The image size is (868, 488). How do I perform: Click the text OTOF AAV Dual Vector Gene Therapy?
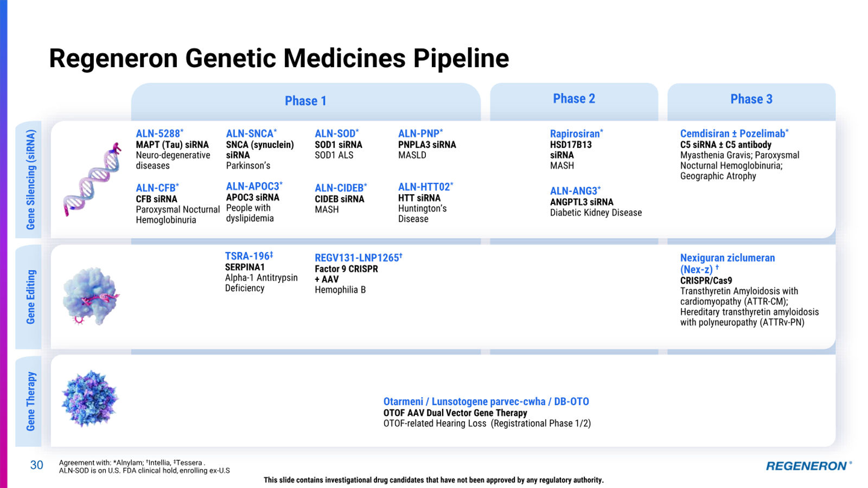455,413
